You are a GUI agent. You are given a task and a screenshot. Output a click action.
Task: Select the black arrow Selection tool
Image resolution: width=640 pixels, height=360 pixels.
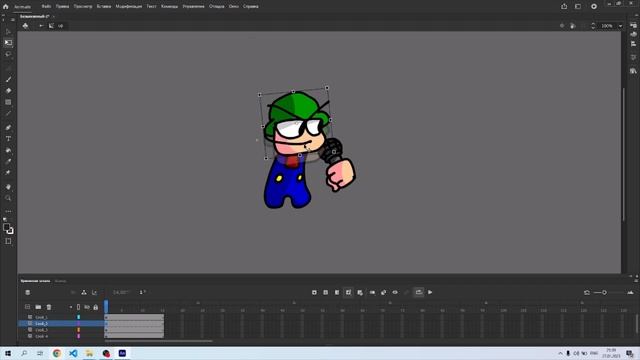click(8, 31)
